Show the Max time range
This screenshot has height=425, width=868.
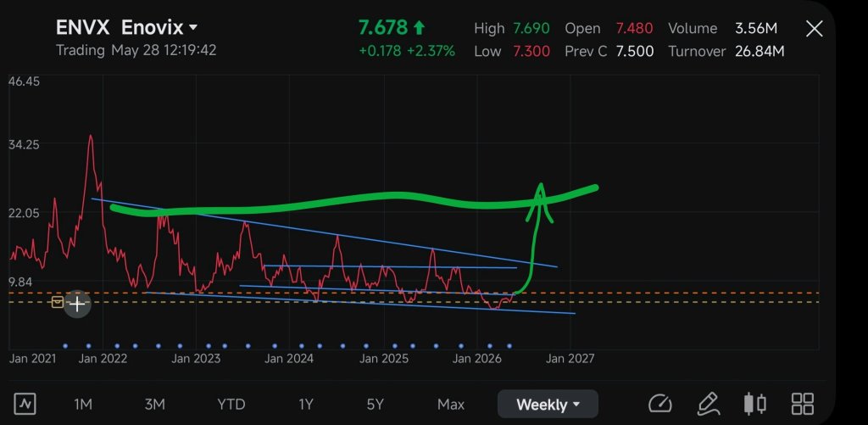coord(451,405)
